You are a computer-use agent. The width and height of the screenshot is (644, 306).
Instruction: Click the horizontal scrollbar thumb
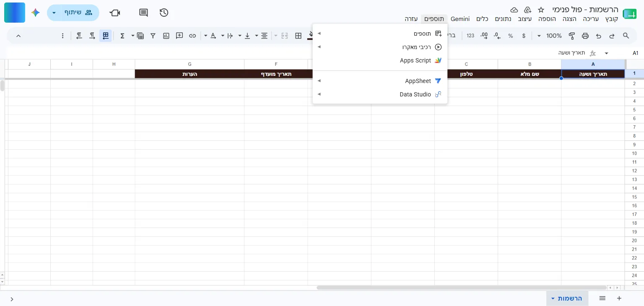(x=461, y=288)
